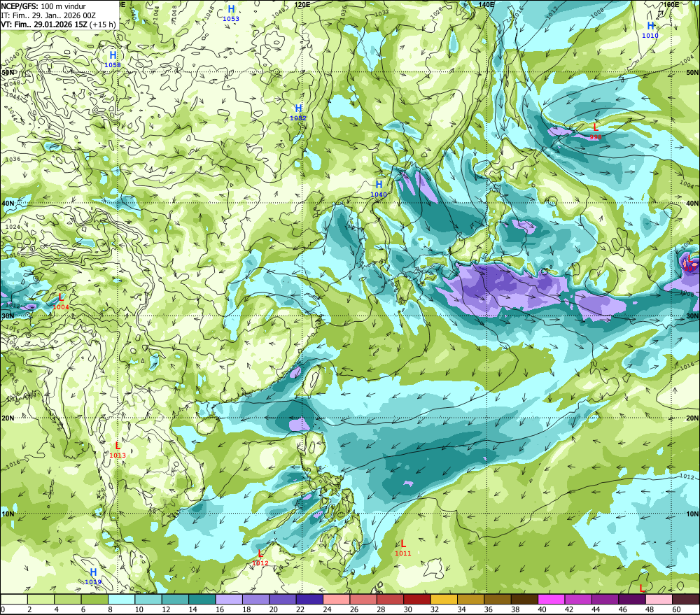The image size is (700, 615).
Task: Pick the golden yellow 32–34 legend swatch
Action: tap(444, 599)
